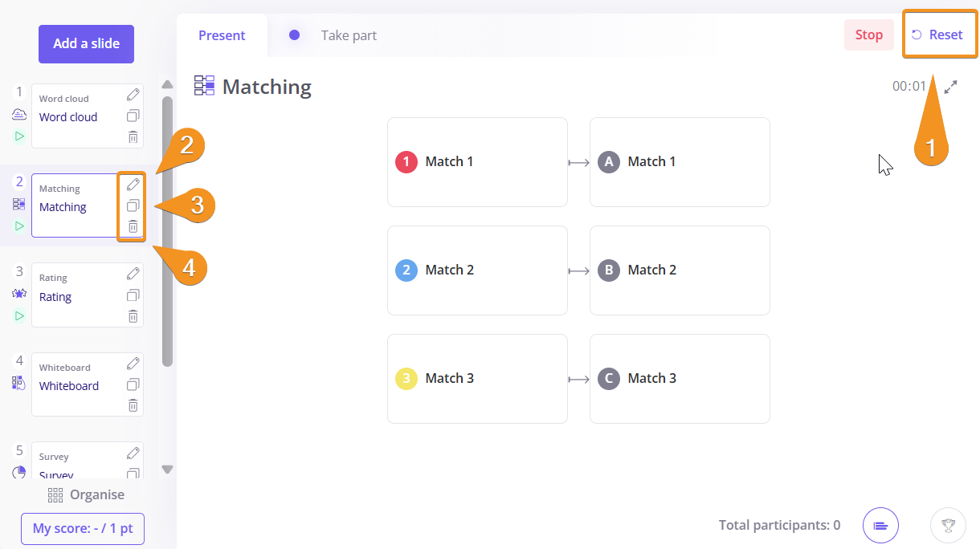Click the pencil icon on Whiteboard slide

133,364
